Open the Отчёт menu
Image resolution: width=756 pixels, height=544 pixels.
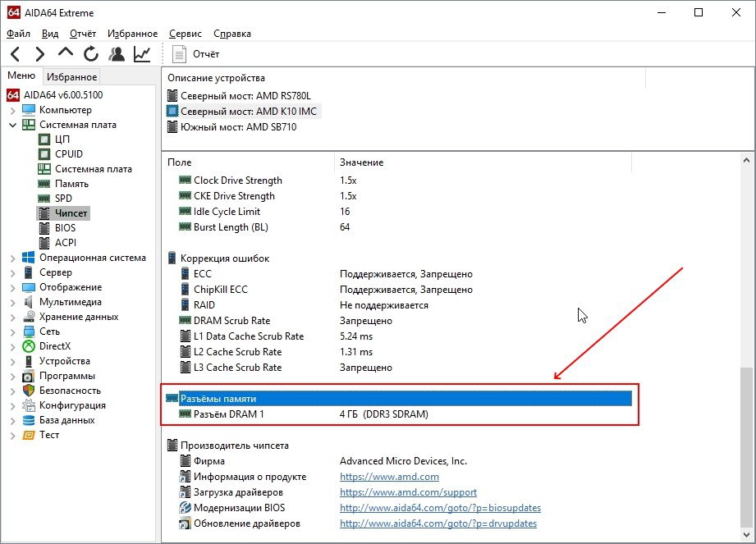[x=82, y=34]
